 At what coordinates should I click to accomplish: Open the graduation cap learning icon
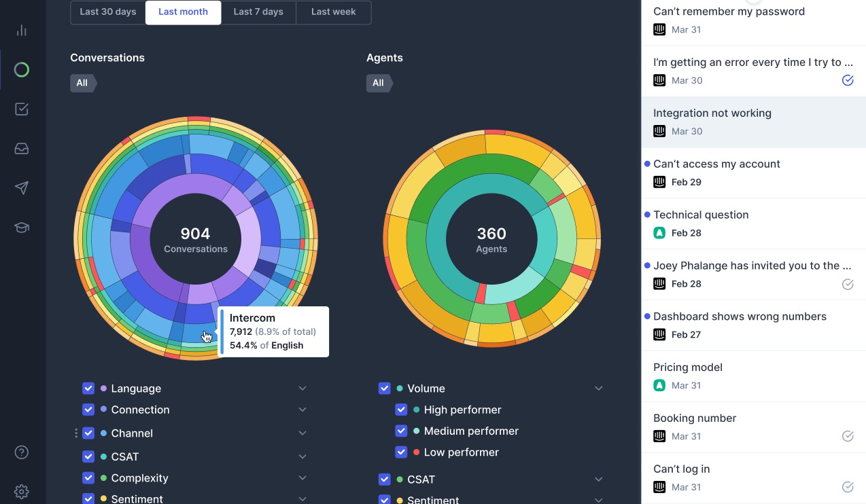pos(22,228)
